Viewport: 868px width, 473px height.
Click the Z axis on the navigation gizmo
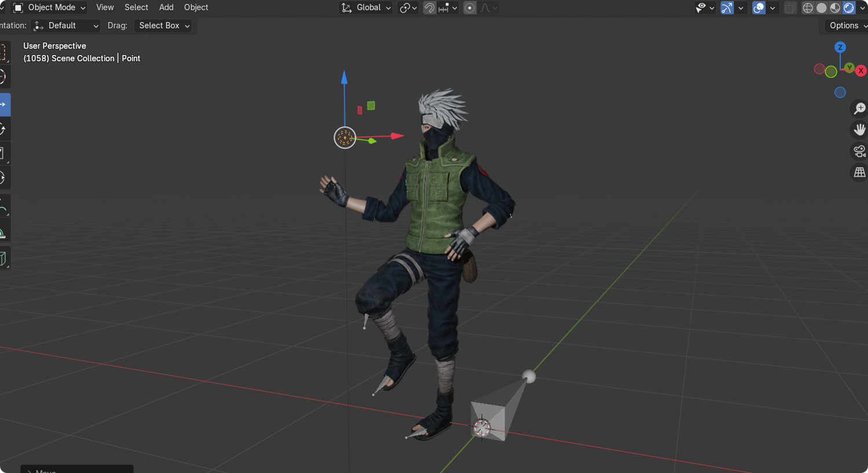point(840,47)
